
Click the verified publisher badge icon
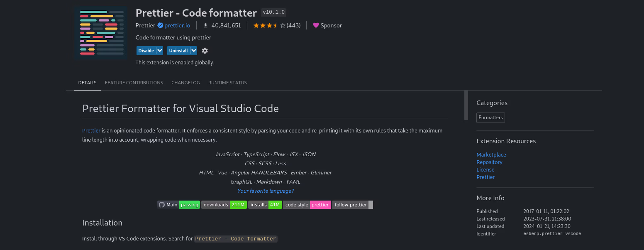(160, 25)
